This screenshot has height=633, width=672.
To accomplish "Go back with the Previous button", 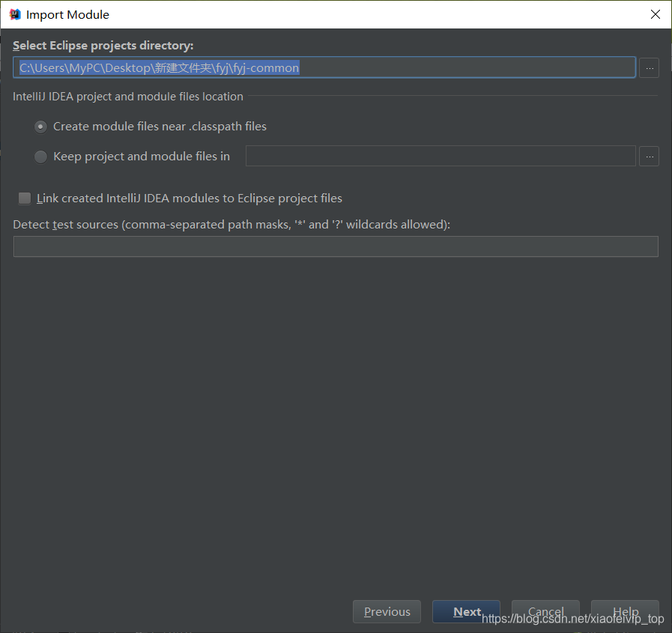I will click(387, 611).
